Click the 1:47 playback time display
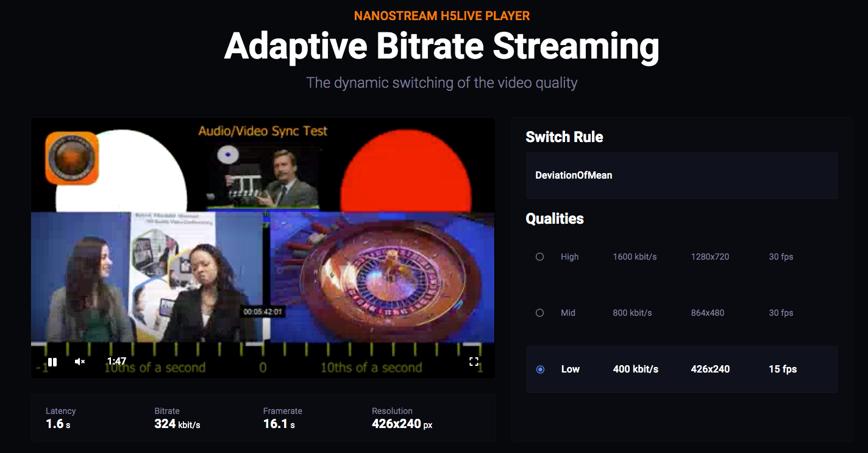The height and width of the screenshot is (453, 868). click(116, 362)
